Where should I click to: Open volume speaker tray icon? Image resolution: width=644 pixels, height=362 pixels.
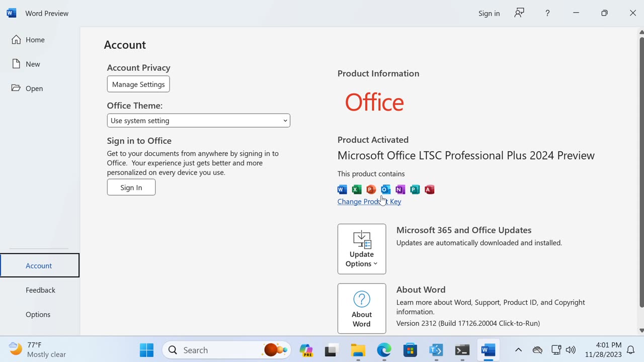[x=571, y=350]
